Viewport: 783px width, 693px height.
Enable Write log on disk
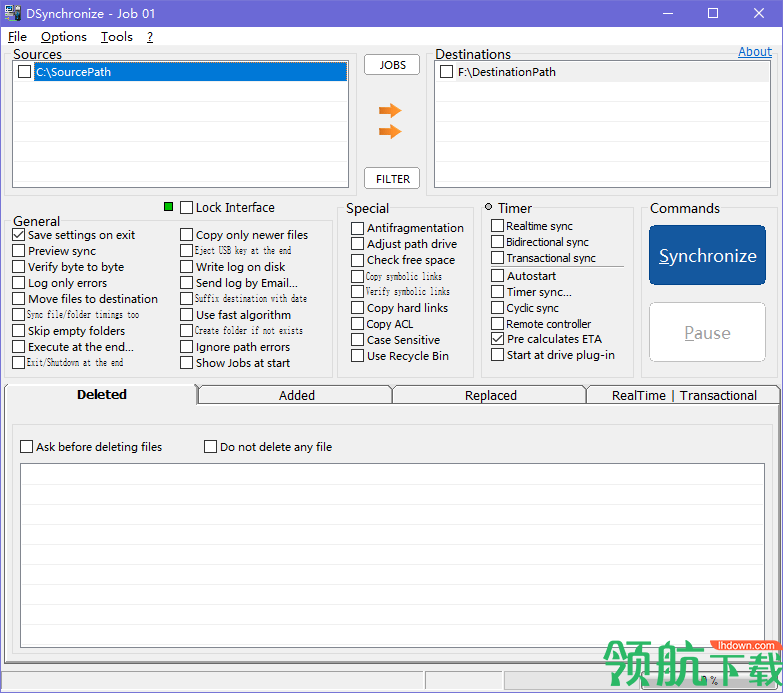click(186, 267)
